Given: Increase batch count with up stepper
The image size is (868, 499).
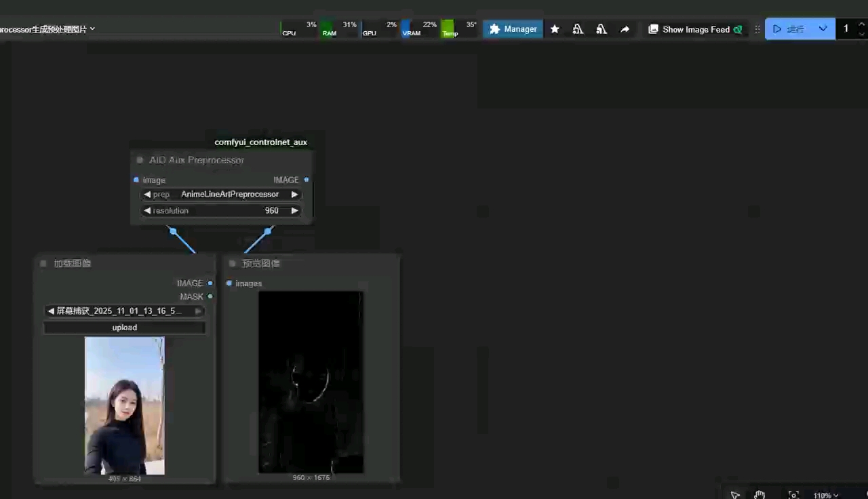Looking at the screenshot, I should [x=862, y=24].
